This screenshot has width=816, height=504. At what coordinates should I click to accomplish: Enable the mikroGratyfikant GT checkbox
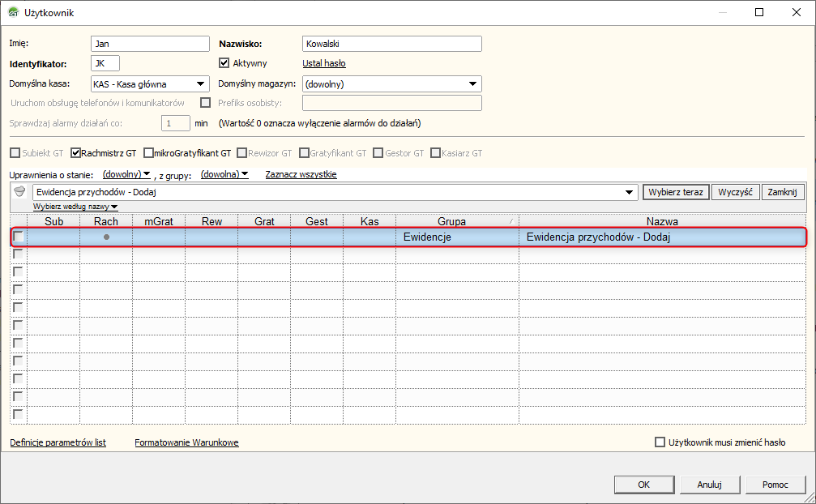coord(148,153)
